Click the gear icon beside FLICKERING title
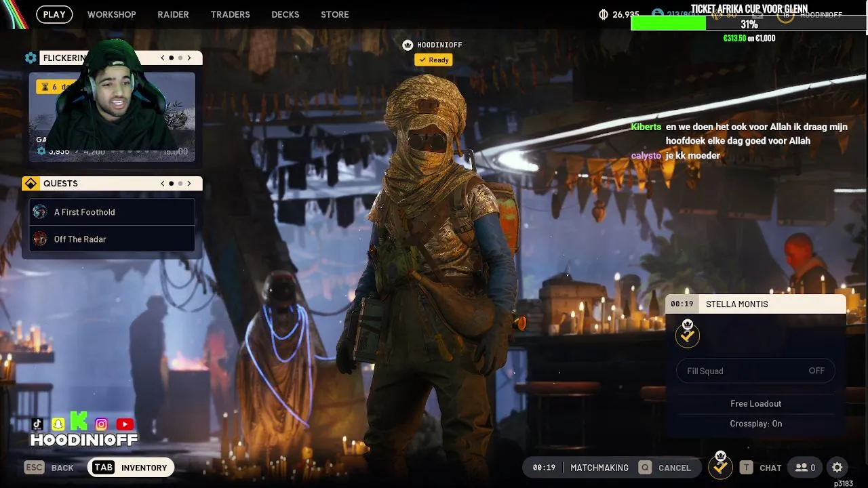Image resolution: width=868 pixels, height=488 pixels. (31, 58)
